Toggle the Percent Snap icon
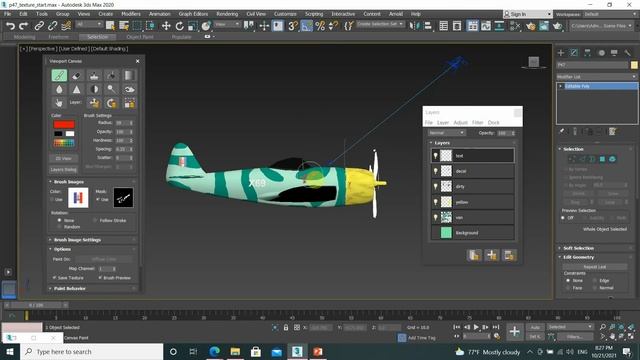 (x=320, y=26)
